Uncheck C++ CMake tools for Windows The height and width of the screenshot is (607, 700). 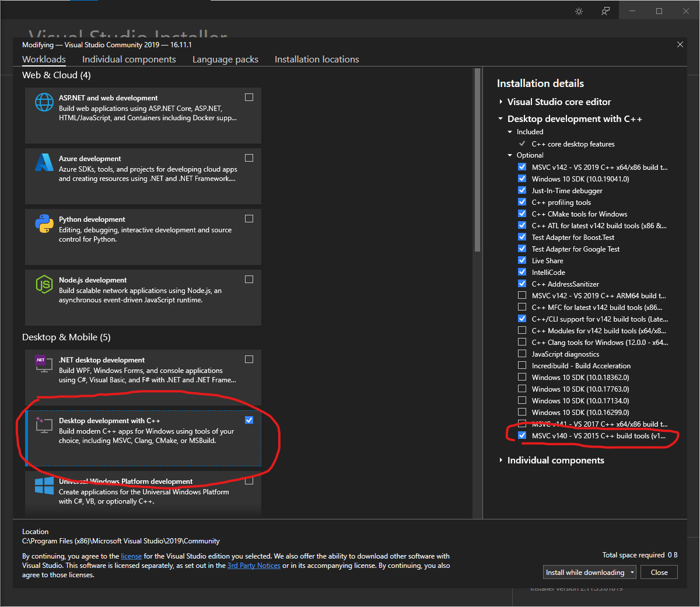click(x=522, y=214)
